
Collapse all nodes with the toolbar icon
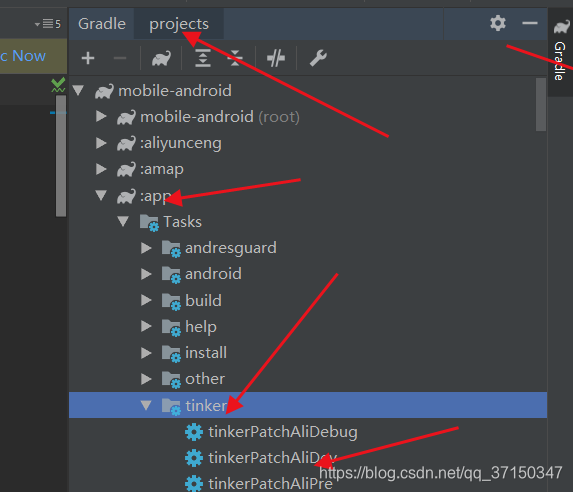tap(235, 58)
